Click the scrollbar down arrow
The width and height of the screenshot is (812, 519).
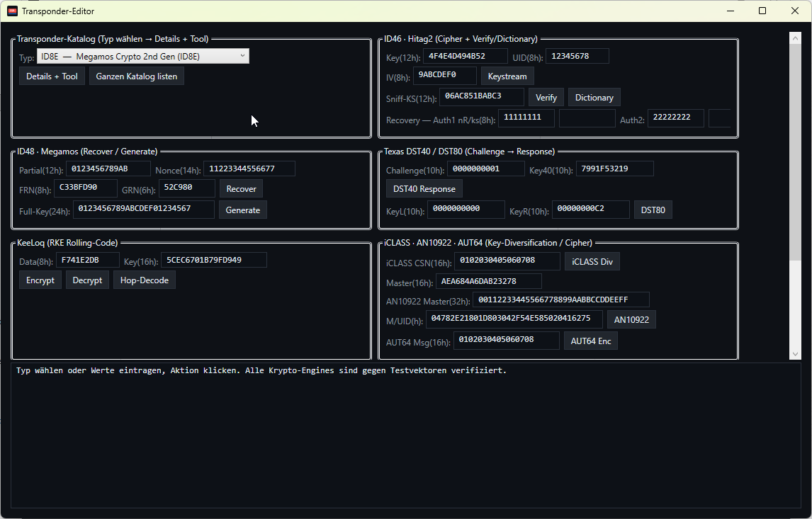795,354
